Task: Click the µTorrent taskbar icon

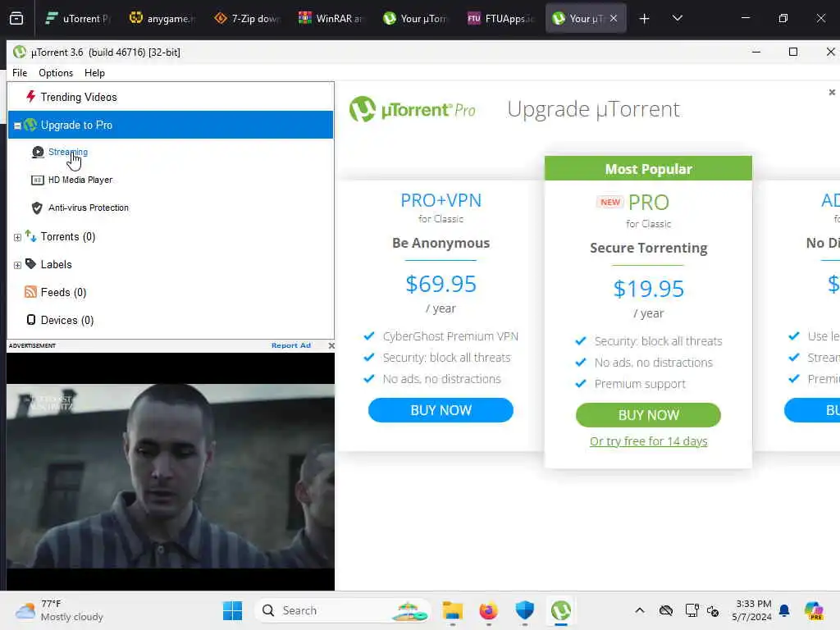Action: [x=561, y=610]
